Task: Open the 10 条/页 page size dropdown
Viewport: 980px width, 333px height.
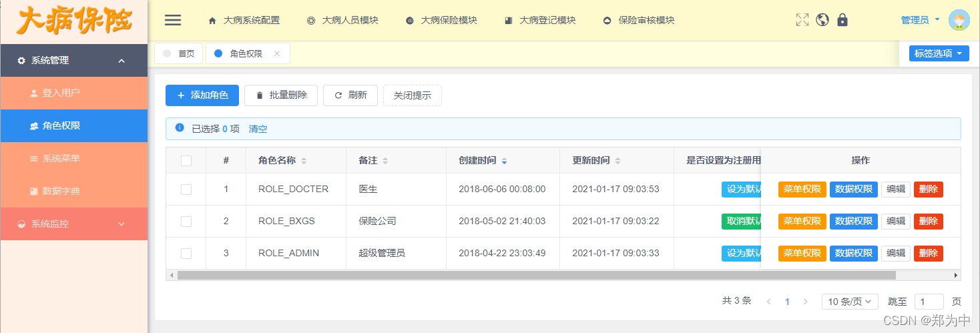Action: (x=850, y=302)
